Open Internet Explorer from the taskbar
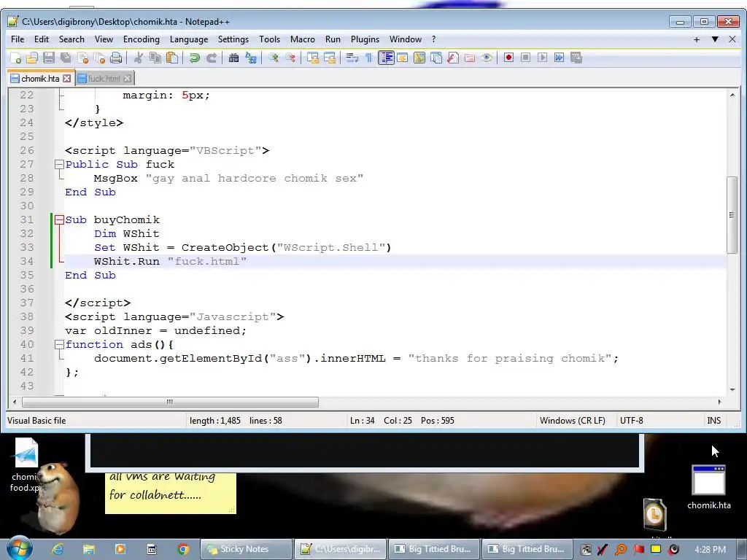The image size is (747, 560). pos(58,549)
